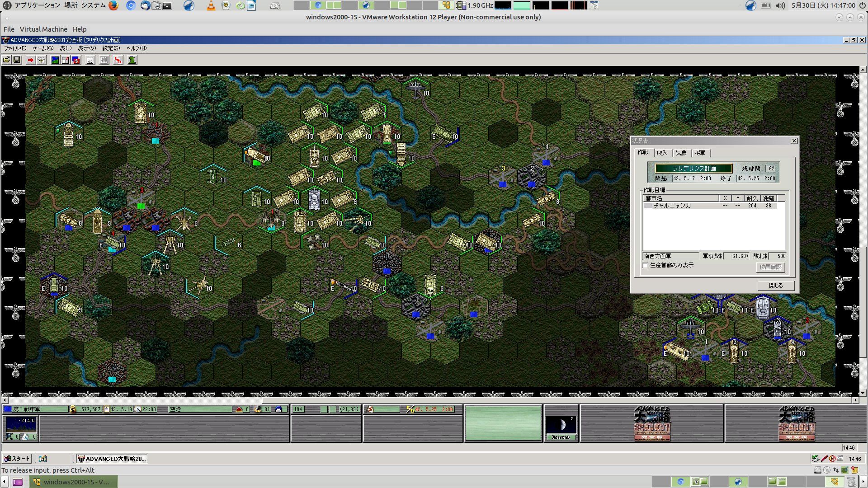Click the green soldier silhouette toolbar icon
This screenshot has height=488, width=868.
(x=132, y=60)
